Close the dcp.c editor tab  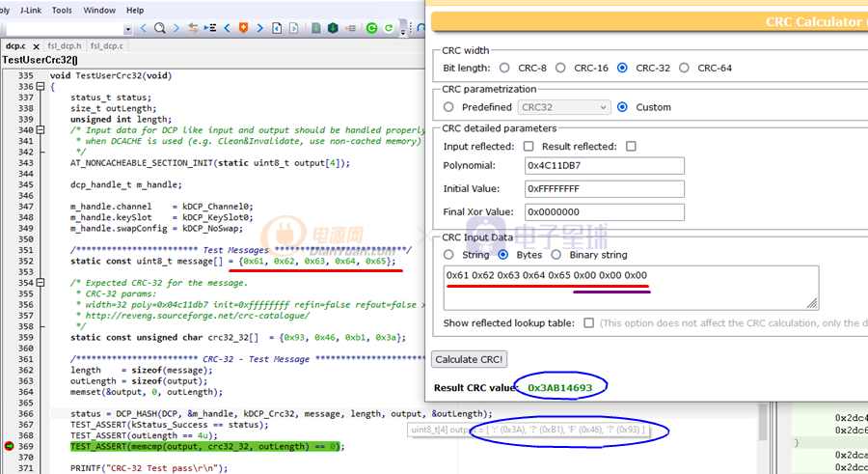click(x=37, y=45)
